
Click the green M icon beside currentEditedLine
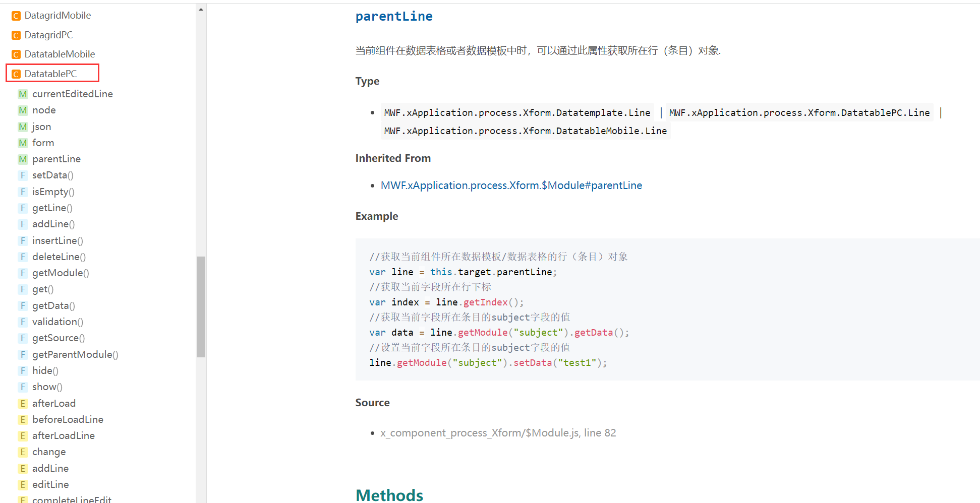tap(23, 94)
